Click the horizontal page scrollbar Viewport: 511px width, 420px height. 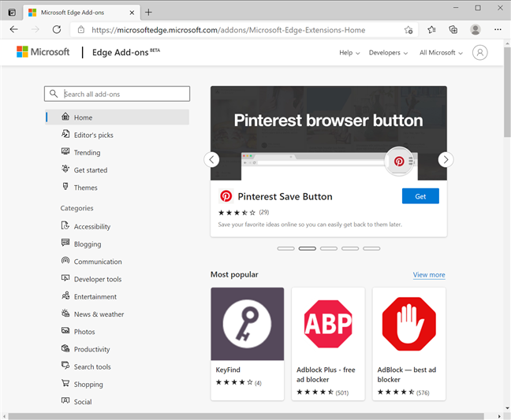tap(246, 416)
